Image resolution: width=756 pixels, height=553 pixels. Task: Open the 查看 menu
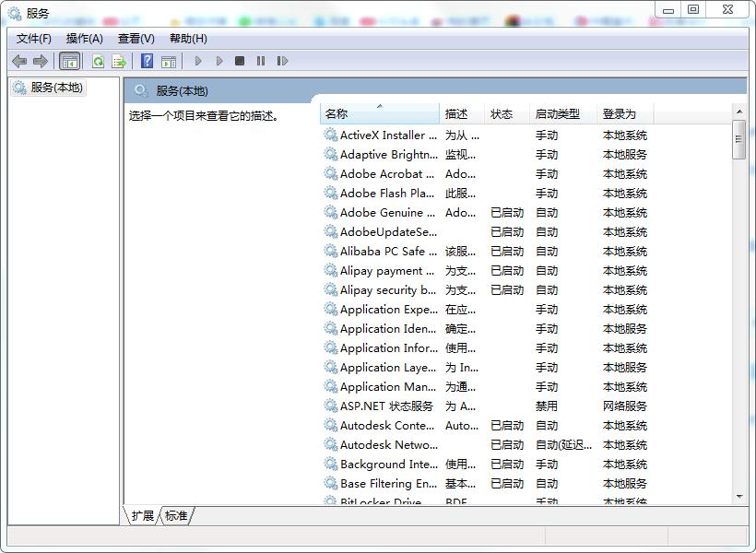(138, 38)
